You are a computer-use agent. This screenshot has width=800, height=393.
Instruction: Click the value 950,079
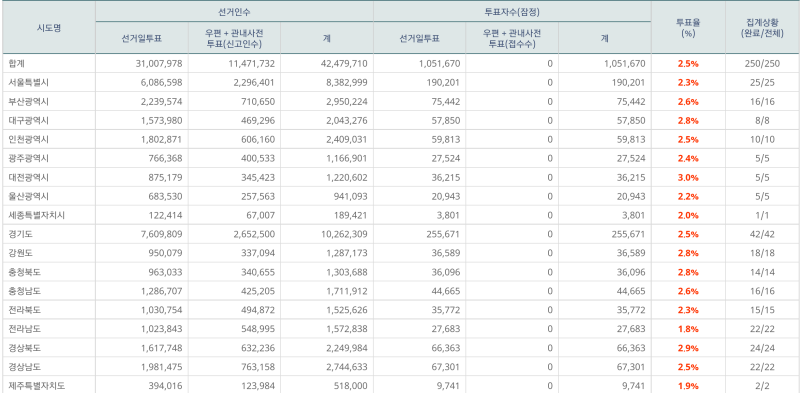pyautogui.click(x=167, y=253)
